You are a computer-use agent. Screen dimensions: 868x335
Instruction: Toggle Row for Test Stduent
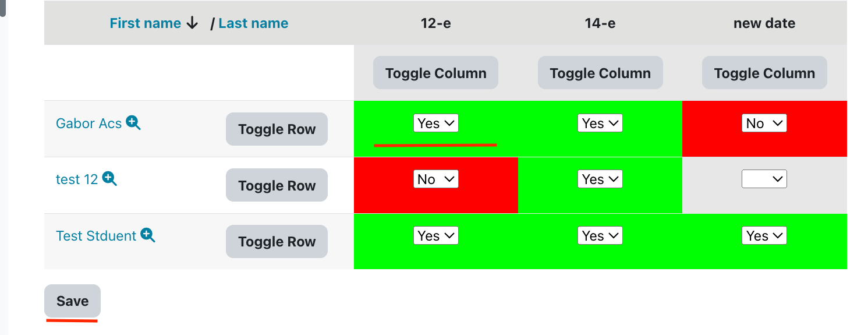tap(277, 241)
